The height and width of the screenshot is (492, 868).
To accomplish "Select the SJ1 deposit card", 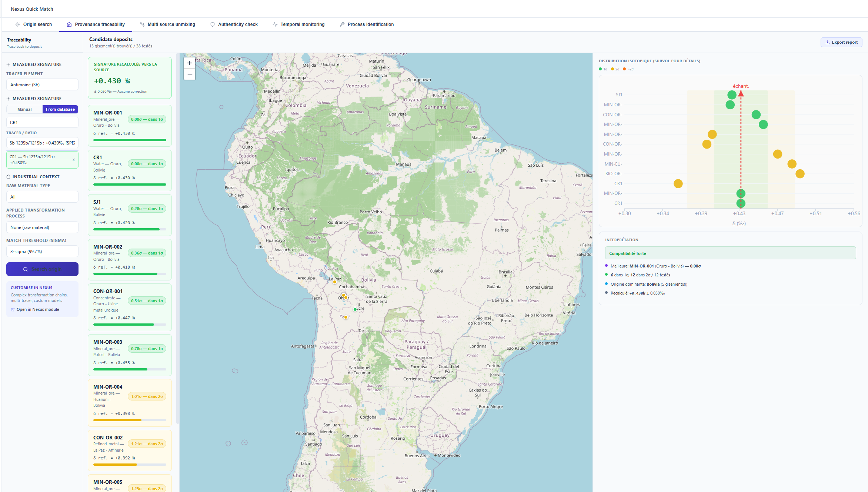I will tap(130, 215).
